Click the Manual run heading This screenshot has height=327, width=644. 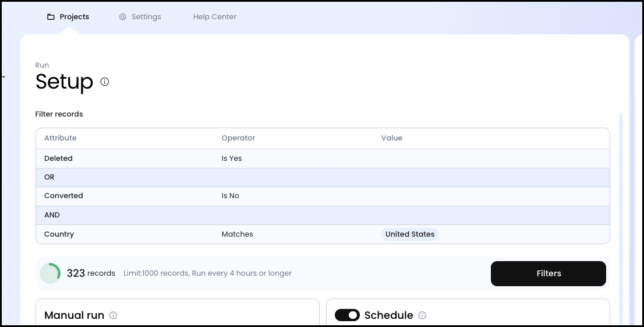coord(74,315)
